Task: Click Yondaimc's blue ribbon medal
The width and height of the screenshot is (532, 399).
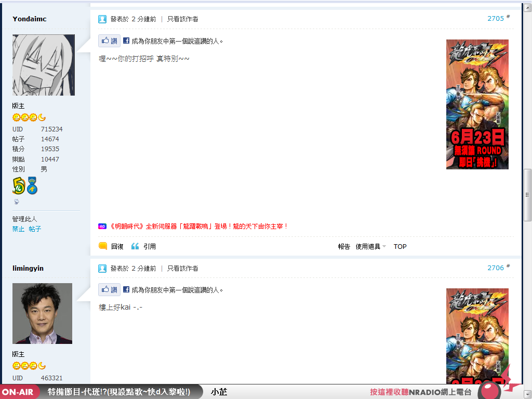Action: click(32, 185)
